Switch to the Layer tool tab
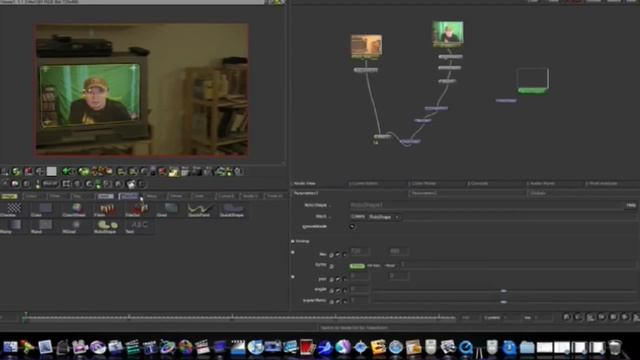This screenshot has height=360, width=640. 105,196
